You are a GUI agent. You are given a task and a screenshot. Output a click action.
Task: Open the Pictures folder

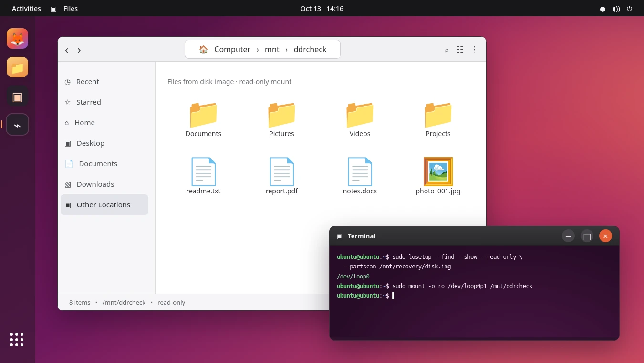281,115
